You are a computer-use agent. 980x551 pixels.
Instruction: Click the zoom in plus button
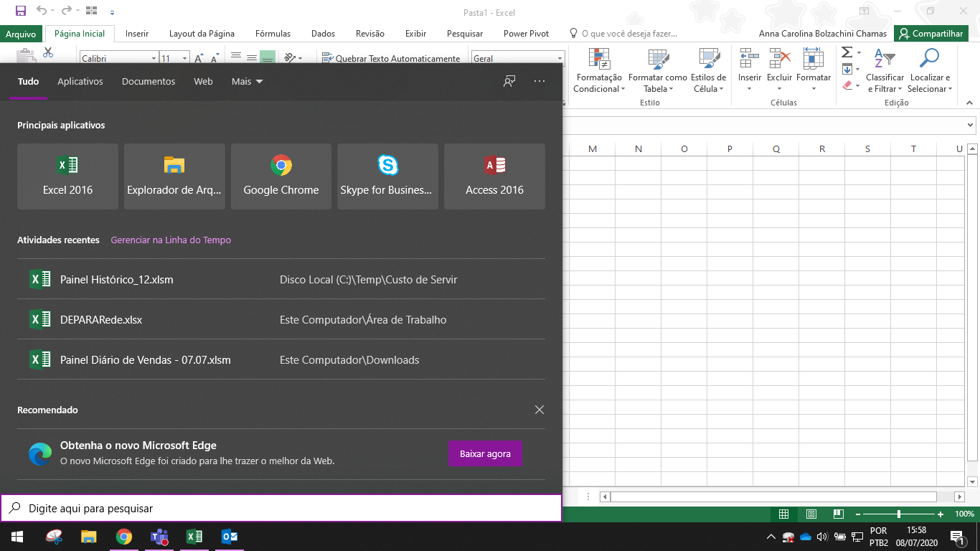pos(941,514)
